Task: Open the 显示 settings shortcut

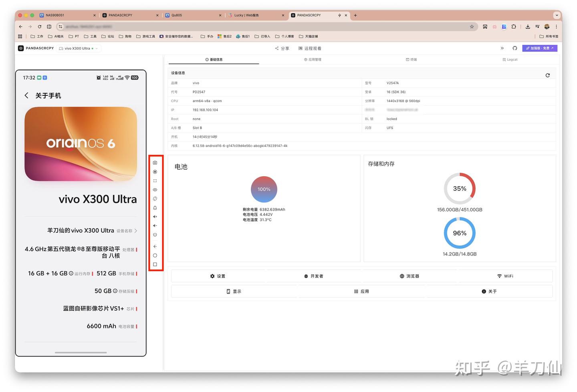Action: coord(234,291)
